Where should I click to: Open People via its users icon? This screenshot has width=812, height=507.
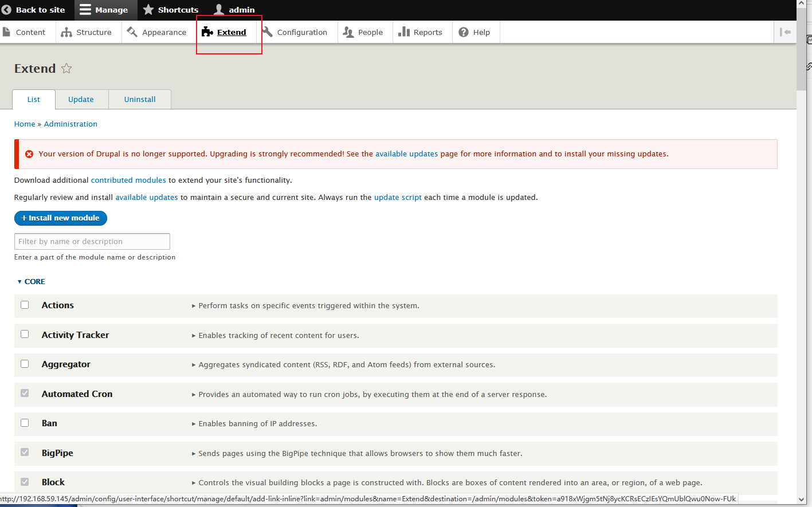348,32
